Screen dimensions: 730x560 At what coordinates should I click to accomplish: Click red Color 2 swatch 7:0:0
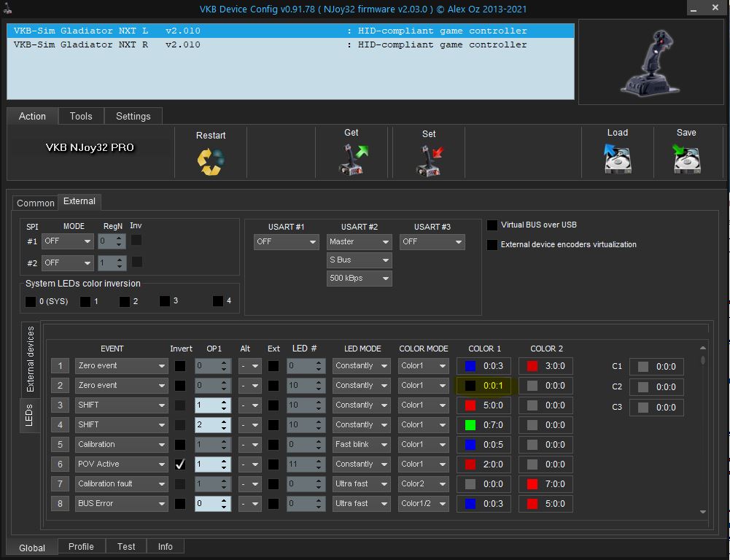coord(532,484)
